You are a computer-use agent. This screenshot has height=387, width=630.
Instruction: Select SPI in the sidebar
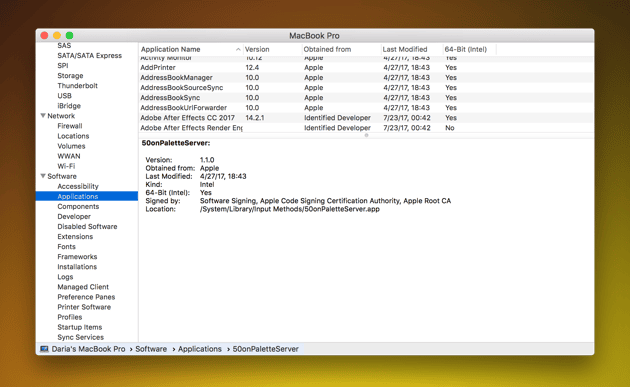[x=63, y=66]
